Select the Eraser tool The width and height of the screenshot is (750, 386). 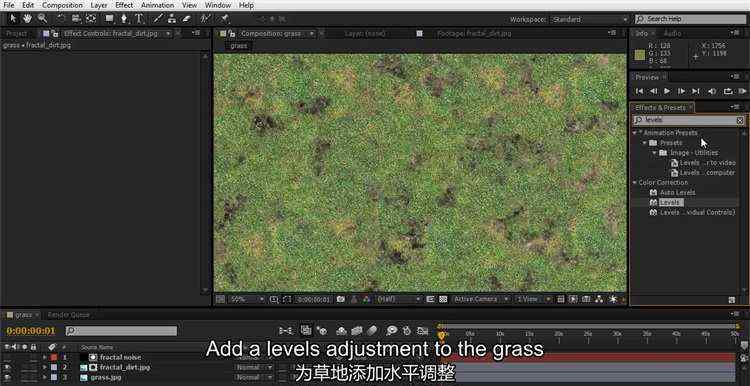pyautogui.click(x=187, y=19)
